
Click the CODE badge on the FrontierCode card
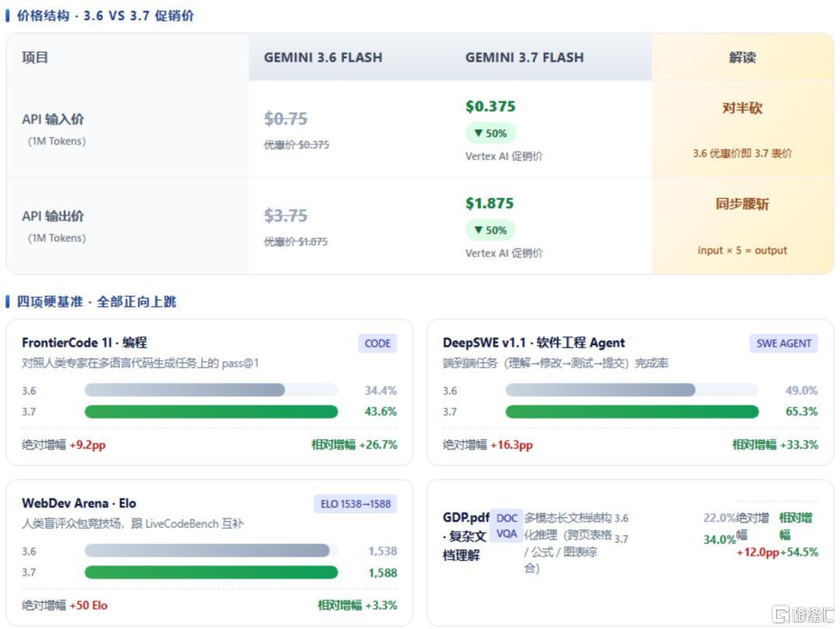pyautogui.click(x=377, y=344)
